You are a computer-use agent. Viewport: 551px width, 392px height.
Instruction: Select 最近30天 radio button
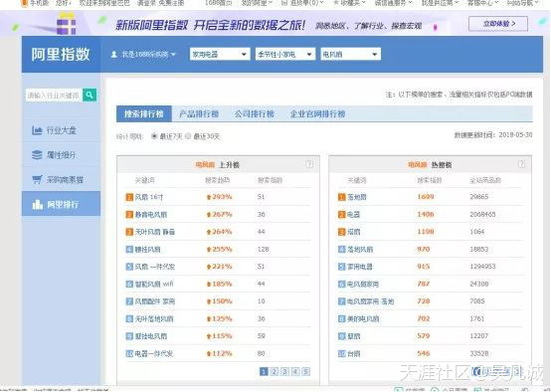click(x=188, y=136)
